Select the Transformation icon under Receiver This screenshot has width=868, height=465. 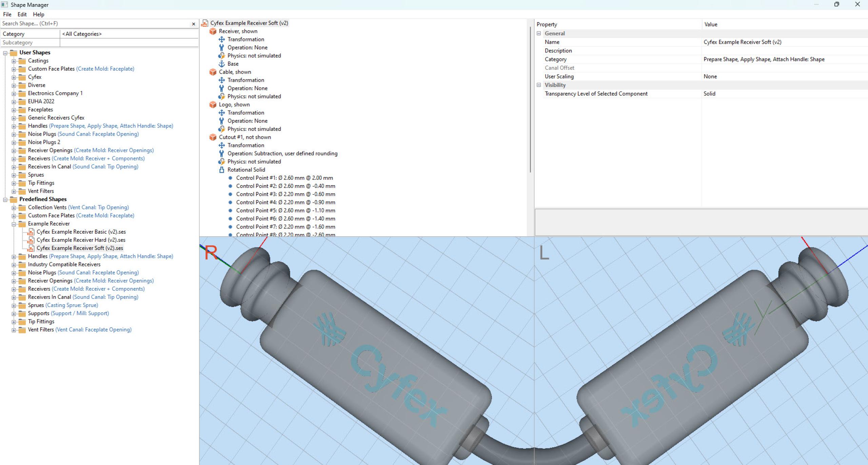coord(222,39)
